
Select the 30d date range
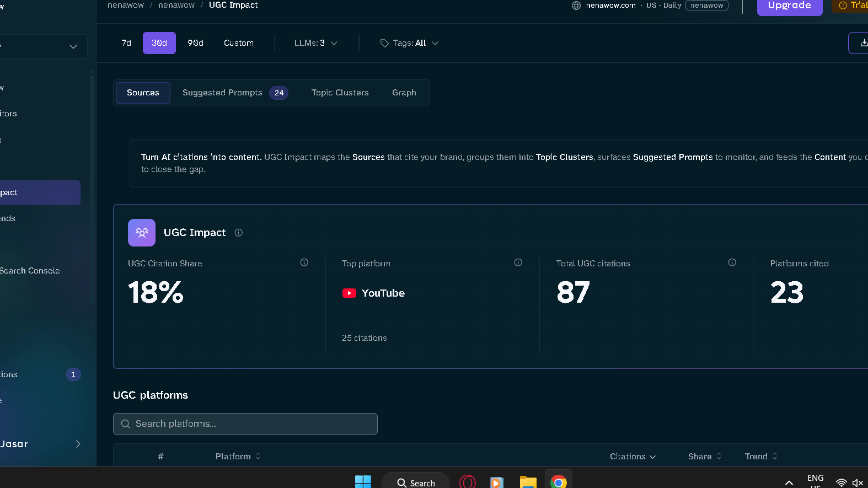point(159,43)
